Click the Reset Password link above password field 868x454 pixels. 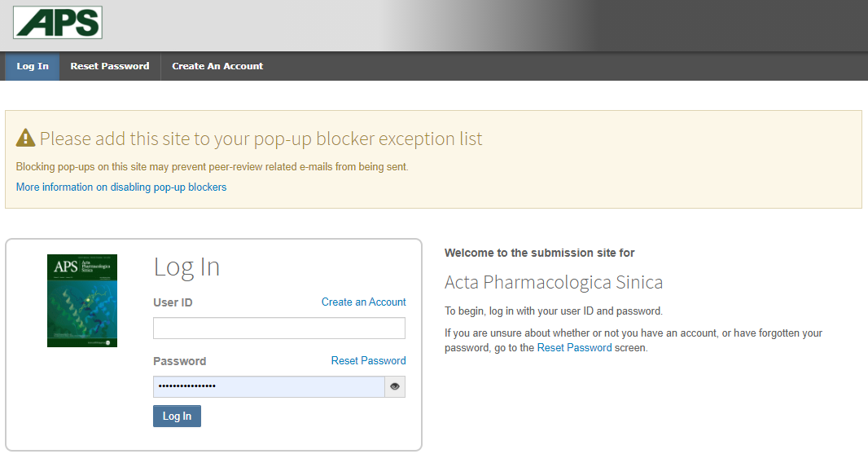[x=369, y=360]
